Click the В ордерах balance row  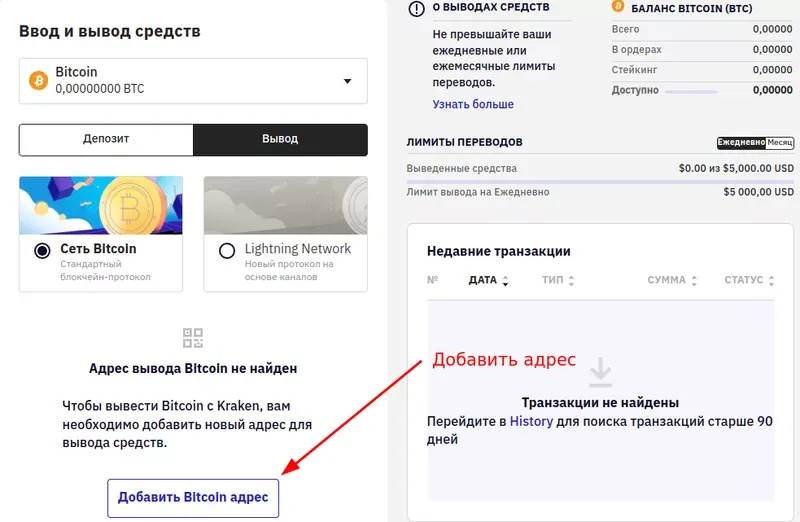(x=702, y=49)
